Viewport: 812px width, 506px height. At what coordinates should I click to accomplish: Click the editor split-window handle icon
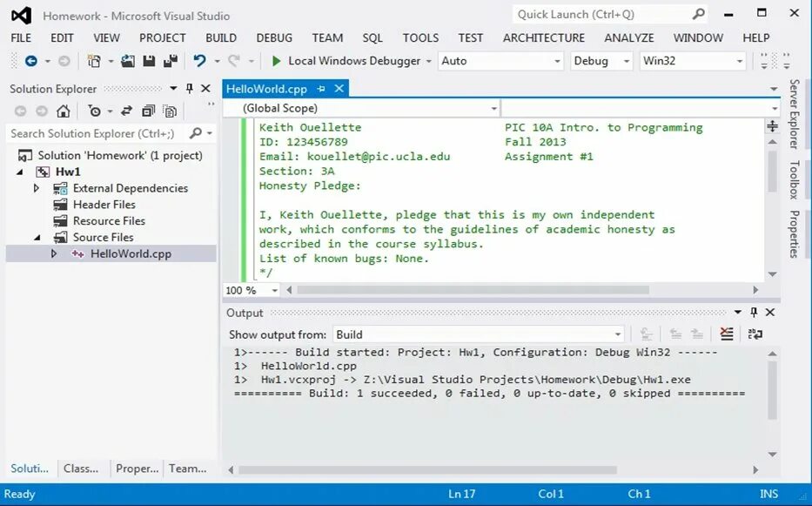(x=772, y=126)
